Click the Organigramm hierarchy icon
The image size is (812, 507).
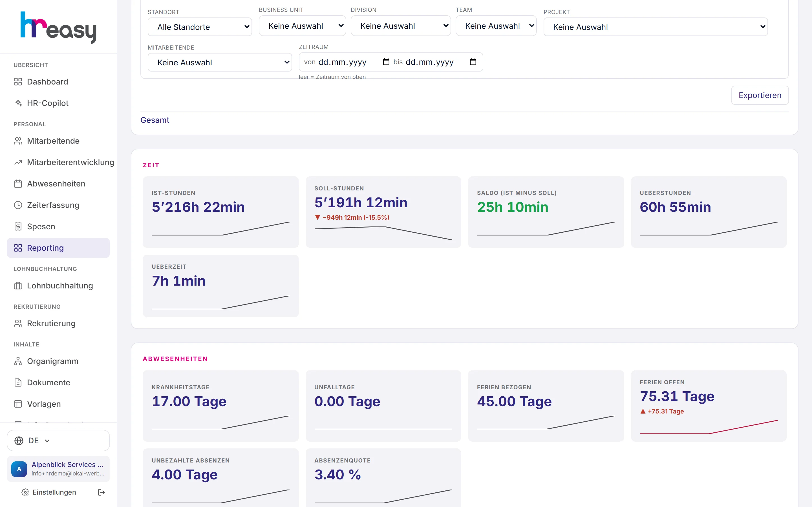coord(18,361)
